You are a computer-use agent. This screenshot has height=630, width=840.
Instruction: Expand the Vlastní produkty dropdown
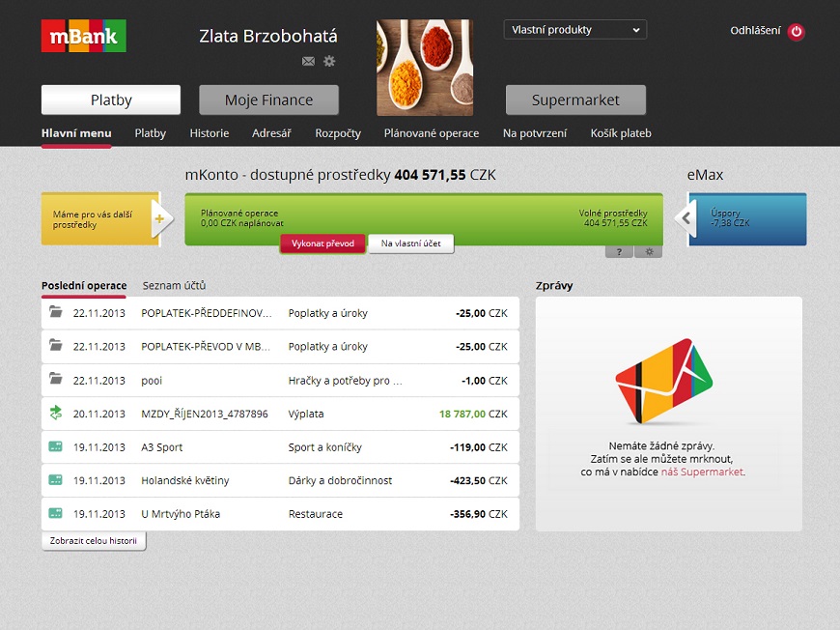click(575, 30)
